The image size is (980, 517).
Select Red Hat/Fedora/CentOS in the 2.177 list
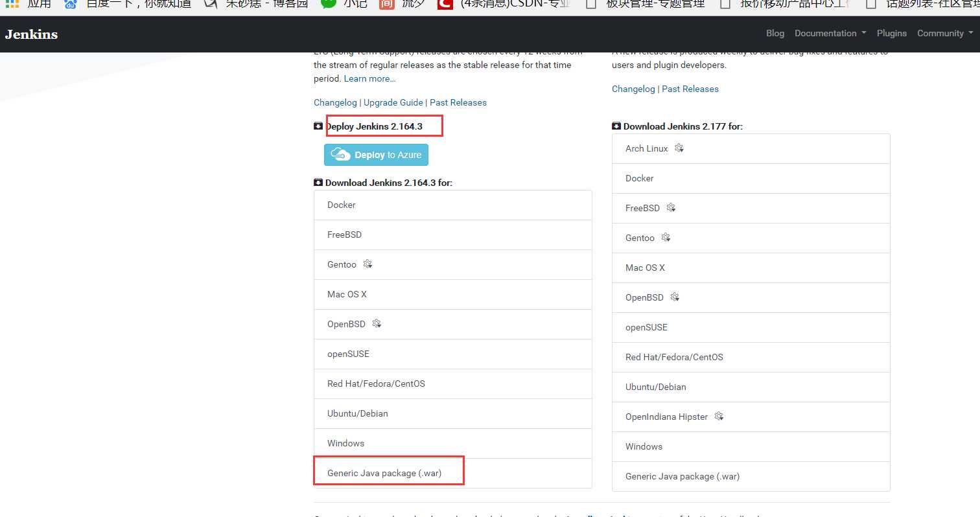click(751, 357)
